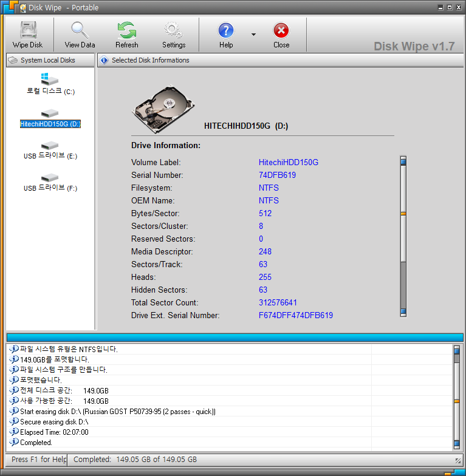Expand the dropdown arrow beside Help

point(253,35)
